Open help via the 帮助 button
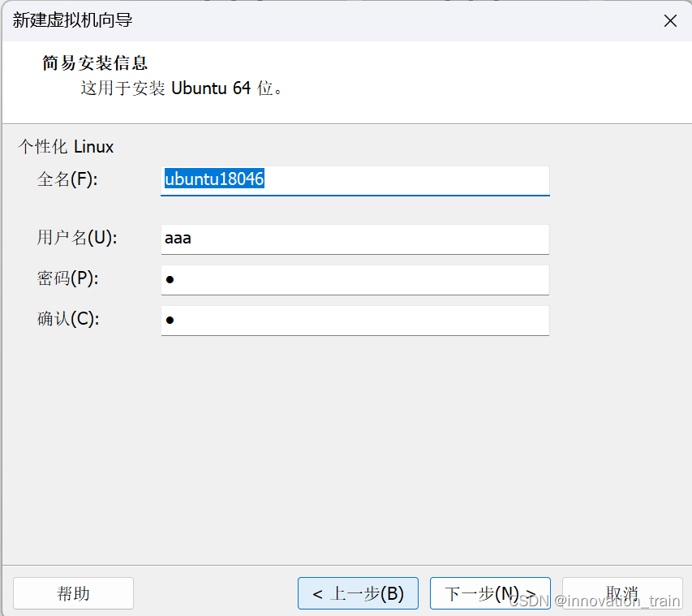Screen dimensions: 692x616 [73, 593]
